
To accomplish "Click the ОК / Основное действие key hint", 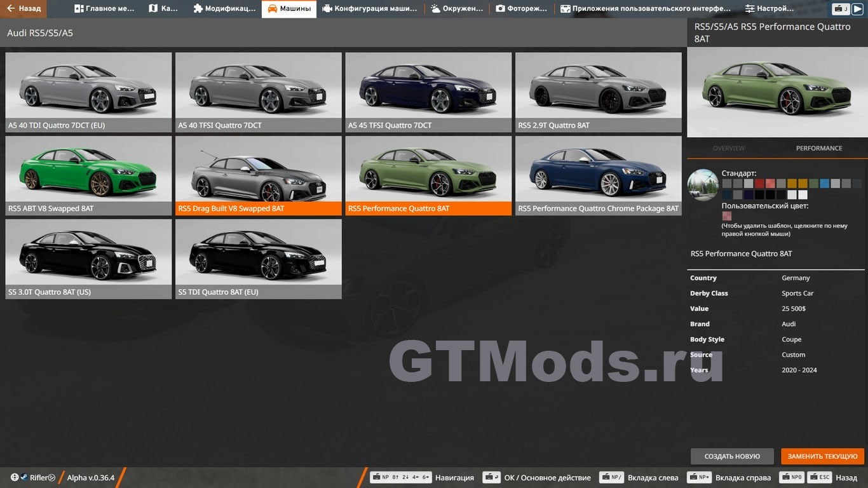I will click(537, 478).
